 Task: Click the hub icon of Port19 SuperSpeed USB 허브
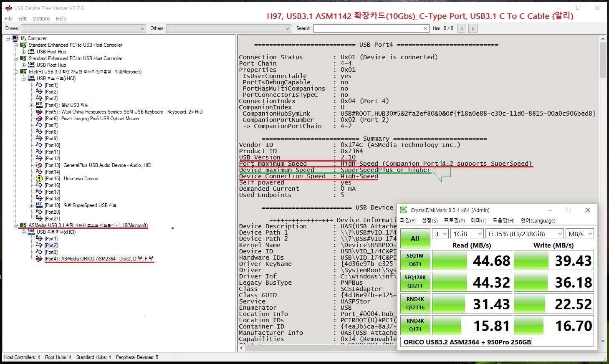(x=39, y=205)
